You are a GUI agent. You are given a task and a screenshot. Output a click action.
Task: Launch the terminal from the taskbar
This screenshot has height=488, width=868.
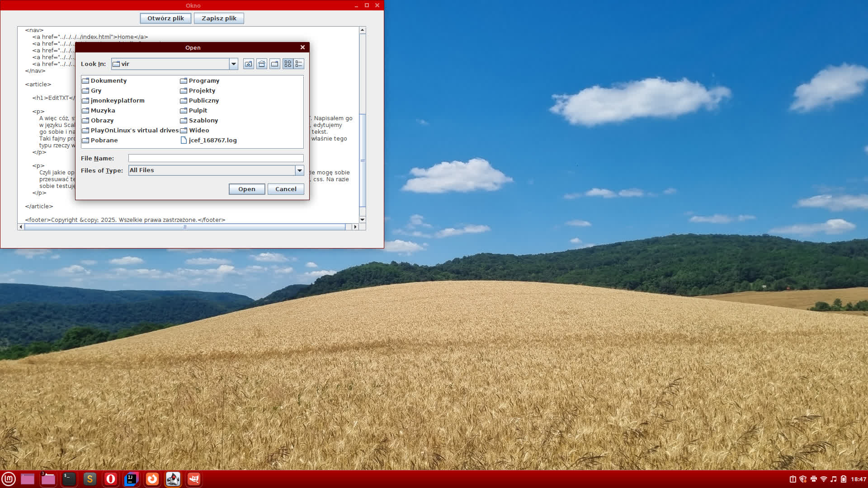click(x=69, y=479)
